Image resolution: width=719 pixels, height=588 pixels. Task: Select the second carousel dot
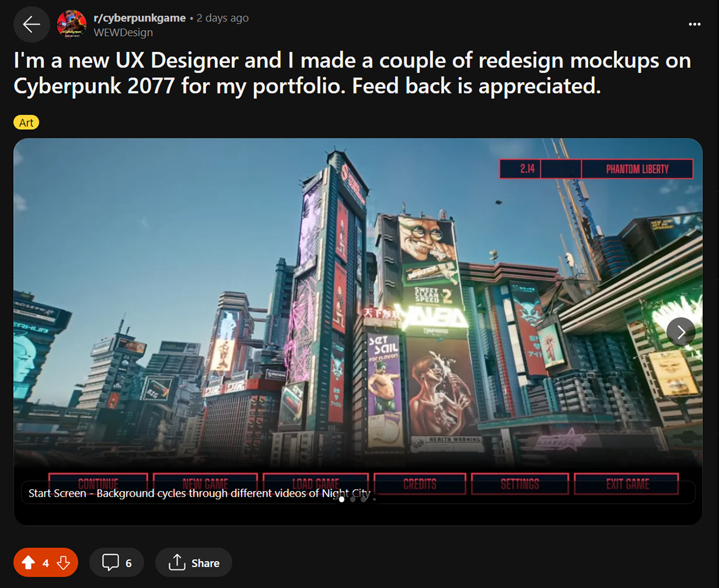click(x=352, y=499)
